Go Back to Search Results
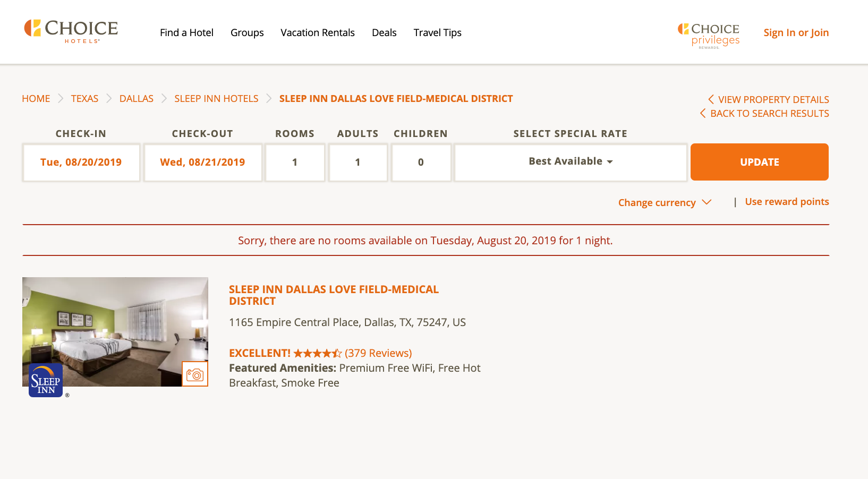868x479 pixels. pyautogui.click(x=764, y=114)
